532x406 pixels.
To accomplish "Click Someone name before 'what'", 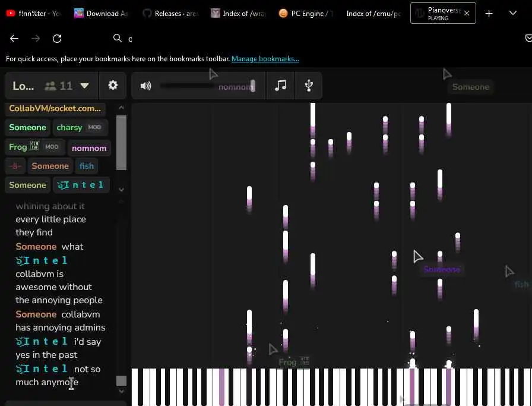I will pos(36,246).
